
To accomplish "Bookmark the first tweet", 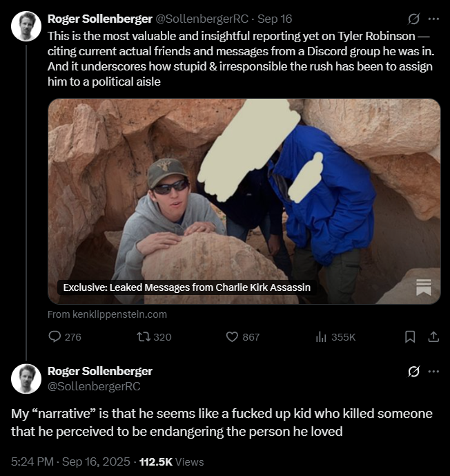I will coord(410,337).
